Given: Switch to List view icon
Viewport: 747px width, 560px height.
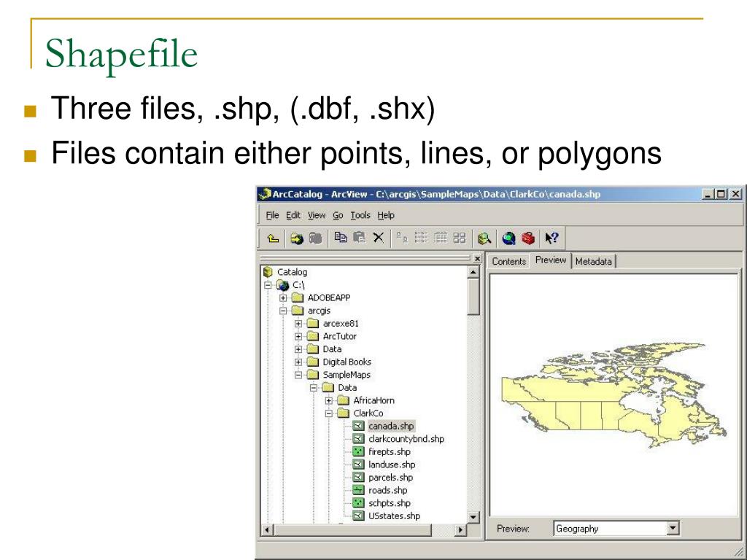Looking at the screenshot, I should (x=421, y=238).
